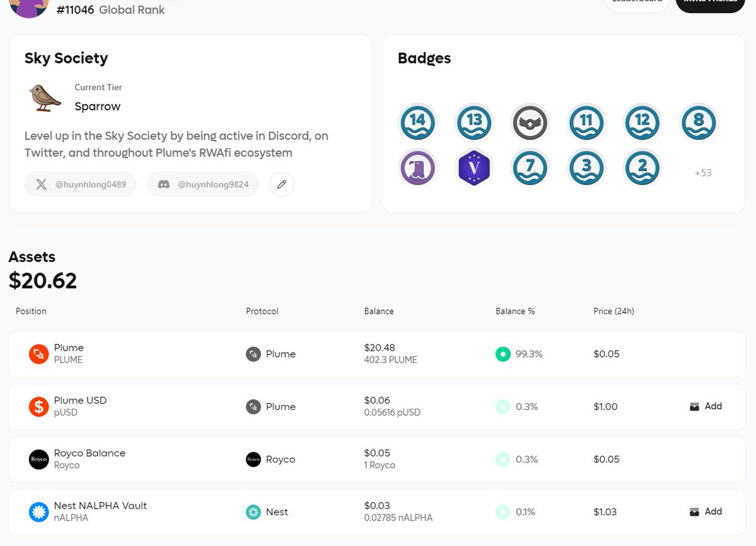Viewport: 756px width, 546px height.
Task: Open badge number 2
Action: [642, 168]
